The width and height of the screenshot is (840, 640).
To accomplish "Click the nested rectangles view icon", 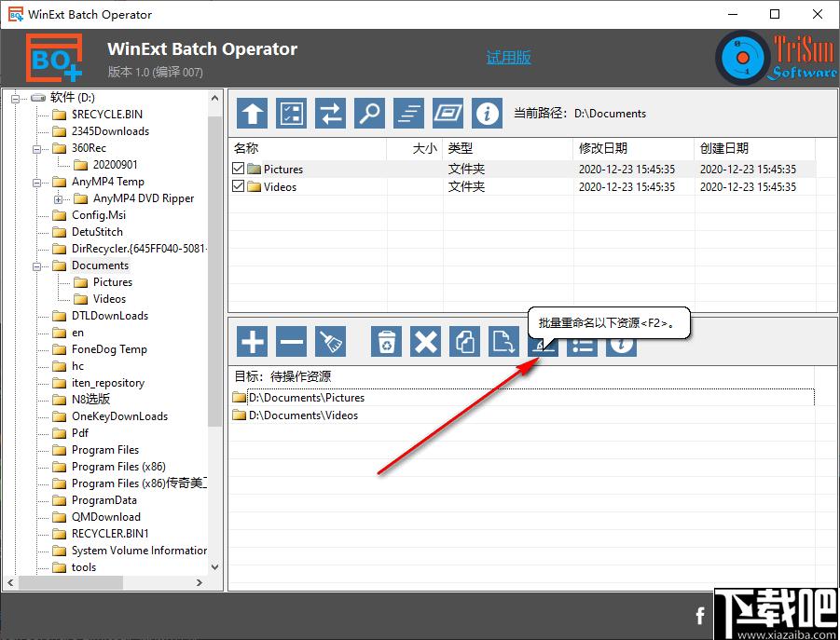I will (448, 113).
